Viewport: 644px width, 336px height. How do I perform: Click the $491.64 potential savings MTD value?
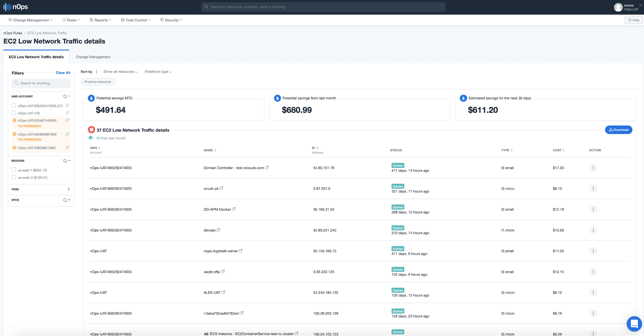pyautogui.click(x=111, y=110)
